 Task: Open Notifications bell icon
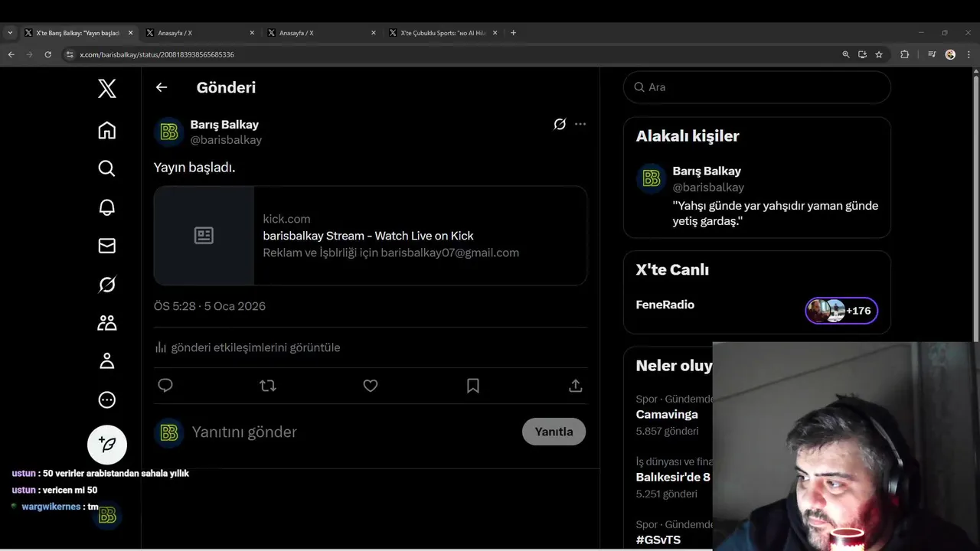point(107,207)
